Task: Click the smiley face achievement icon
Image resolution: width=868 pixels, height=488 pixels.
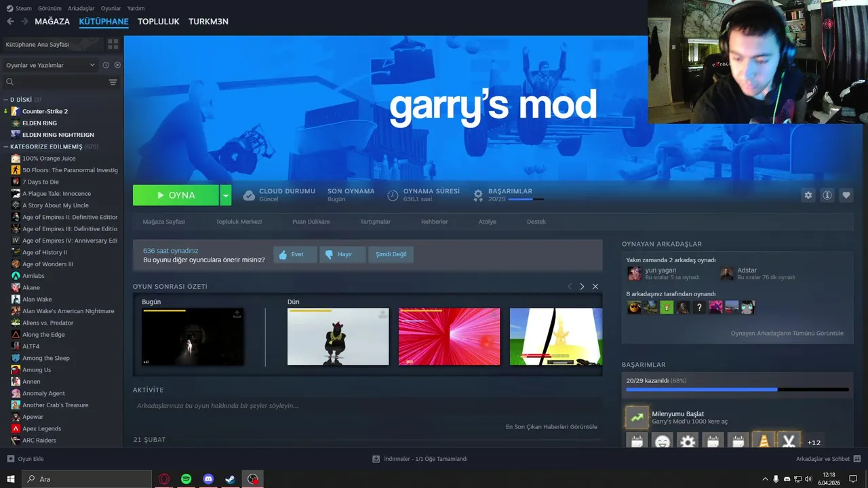Action: 663,441
